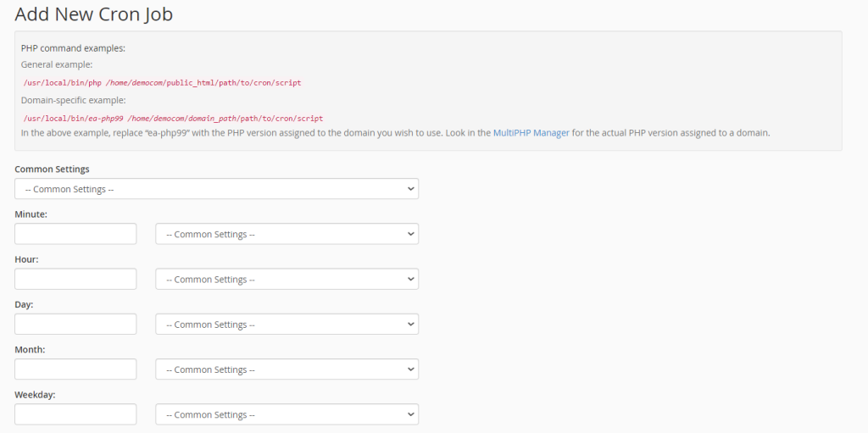
Task: Select the Day text field
Action: pyautogui.click(x=75, y=325)
